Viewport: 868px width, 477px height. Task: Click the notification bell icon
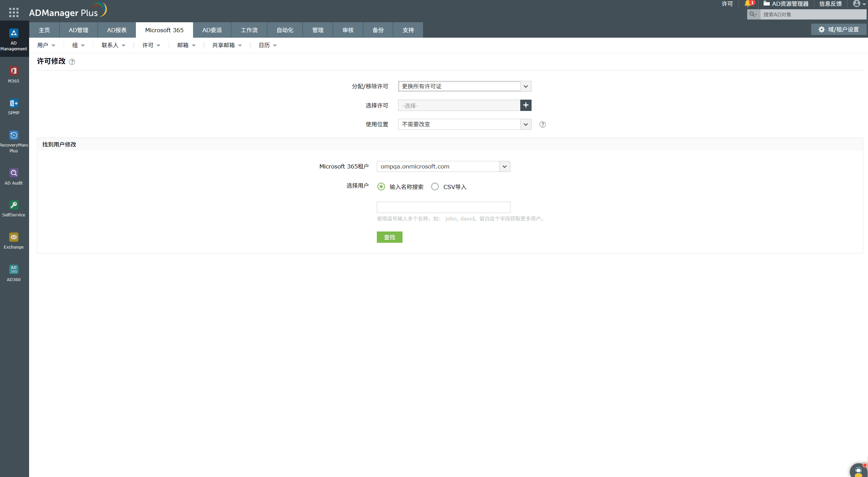pos(748,4)
